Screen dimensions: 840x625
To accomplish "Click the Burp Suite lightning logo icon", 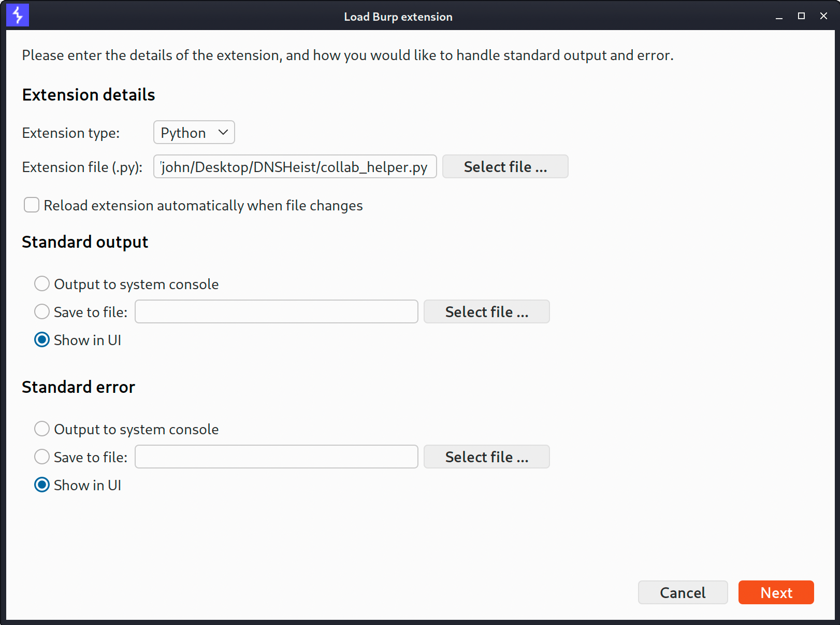I will point(18,15).
